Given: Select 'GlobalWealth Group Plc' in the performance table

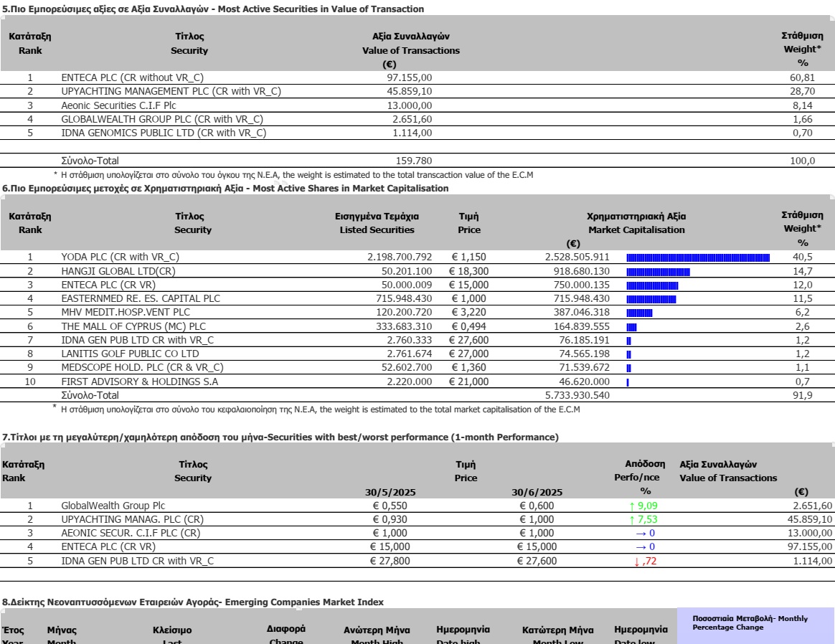Looking at the screenshot, I should point(113,506).
